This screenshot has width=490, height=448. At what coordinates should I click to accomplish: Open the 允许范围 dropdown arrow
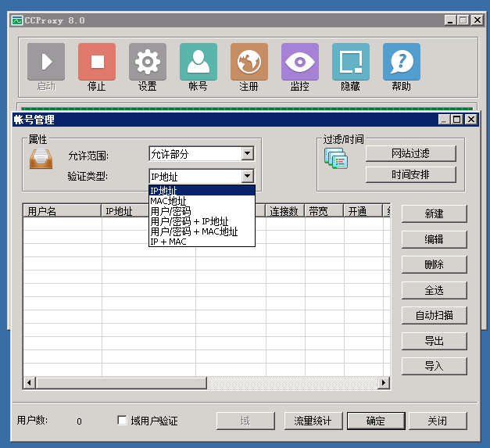coord(248,153)
